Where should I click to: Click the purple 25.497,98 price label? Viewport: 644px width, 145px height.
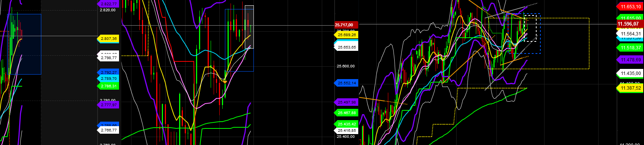(346, 102)
